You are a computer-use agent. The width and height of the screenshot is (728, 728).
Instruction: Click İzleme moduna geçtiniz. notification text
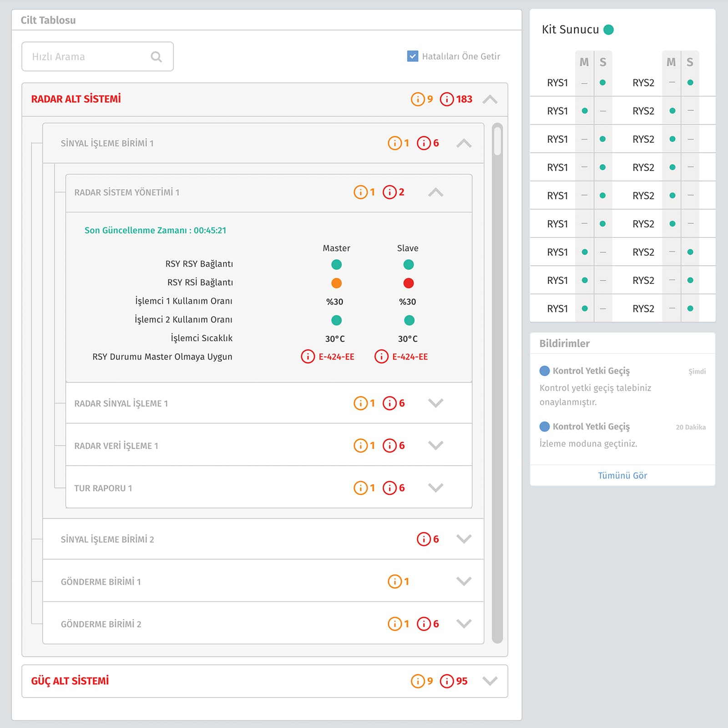click(588, 444)
